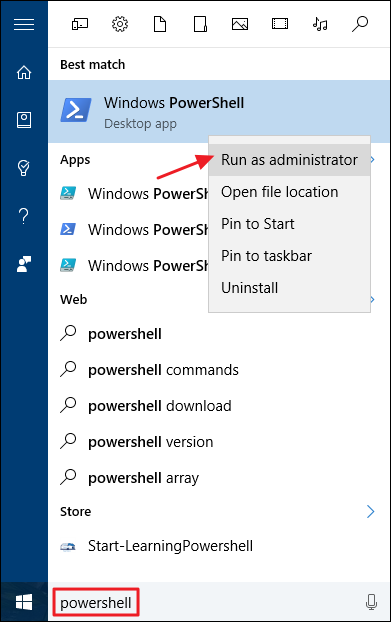Open the third Windows PowerShell app under Apps
This screenshot has height=622, width=391.
click(x=128, y=265)
